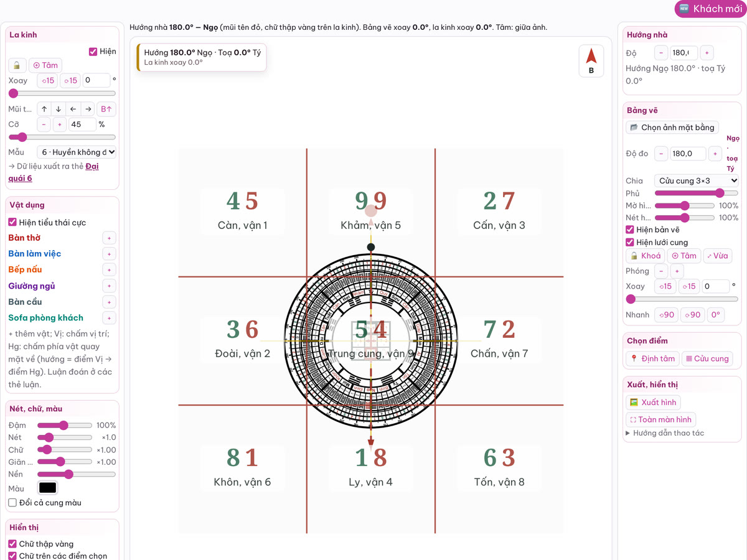The width and height of the screenshot is (747, 560).
Task: Toggle Chữ trên các điểm chọn checkbox
Action: (12, 556)
